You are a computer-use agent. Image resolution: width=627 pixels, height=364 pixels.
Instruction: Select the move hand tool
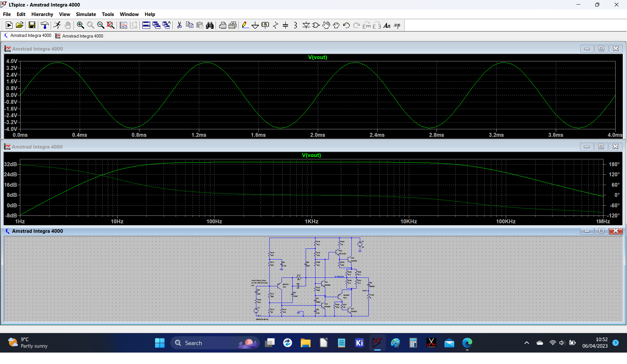pyautogui.click(x=326, y=25)
